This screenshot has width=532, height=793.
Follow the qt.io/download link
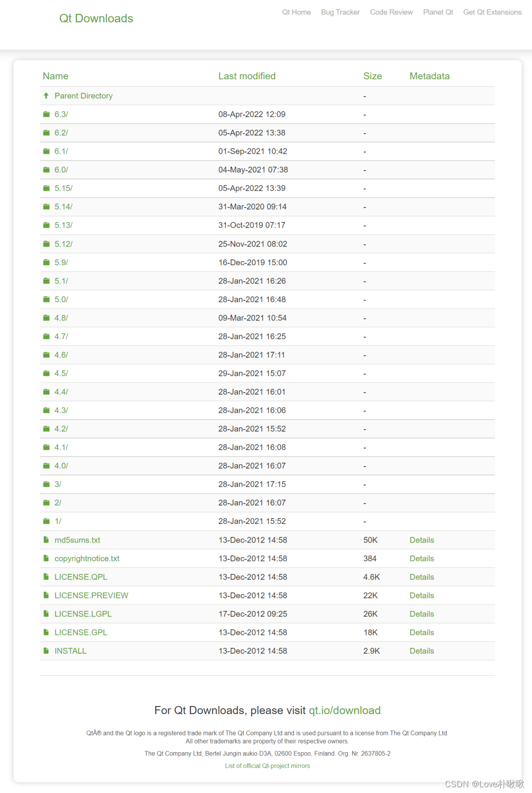coord(345,710)
